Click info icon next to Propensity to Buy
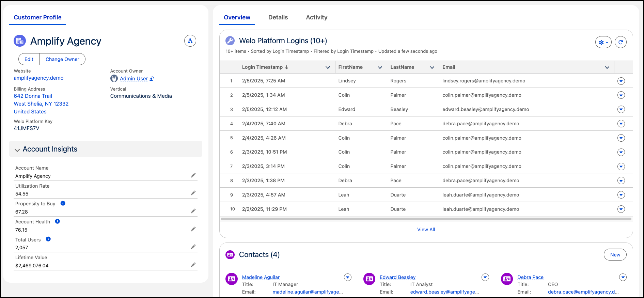This screenshot has width=644, height=298. 63,203
